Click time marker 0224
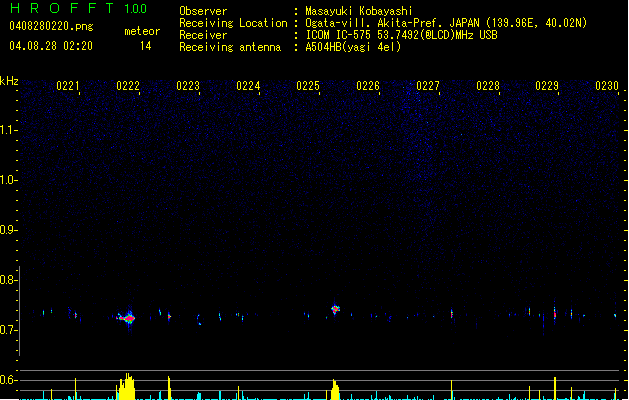 coord(248,86)
